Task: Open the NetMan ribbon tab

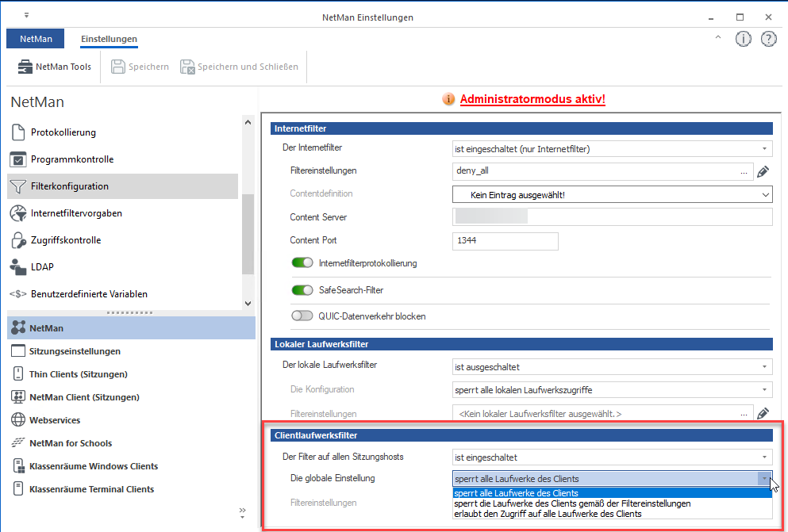Action: pyautogui.click(x=36, y=39)
